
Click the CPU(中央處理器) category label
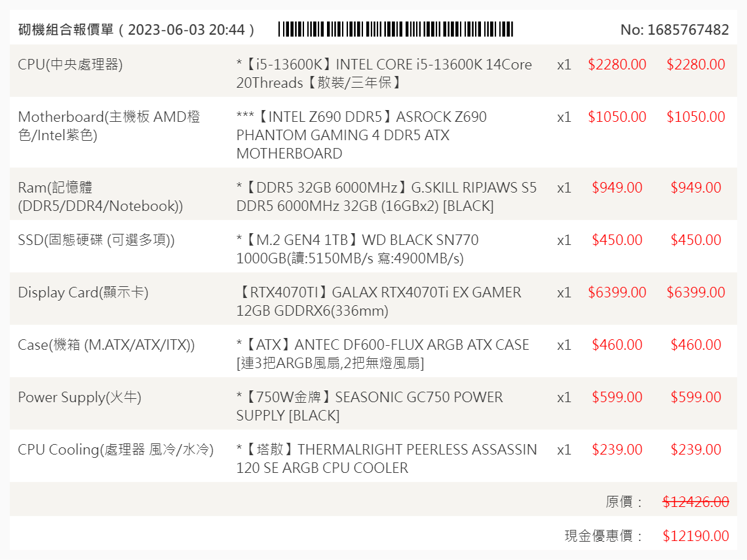coord(70,64)
